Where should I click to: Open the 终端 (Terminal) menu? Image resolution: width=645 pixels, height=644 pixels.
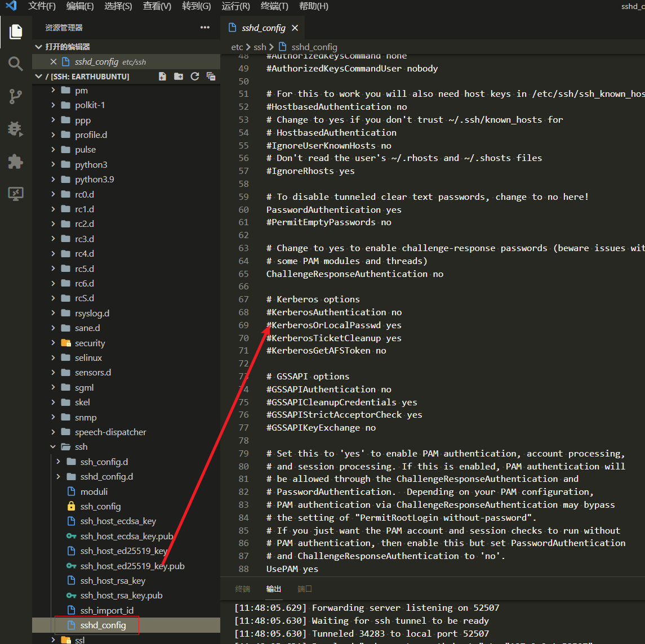coord(274,6)
